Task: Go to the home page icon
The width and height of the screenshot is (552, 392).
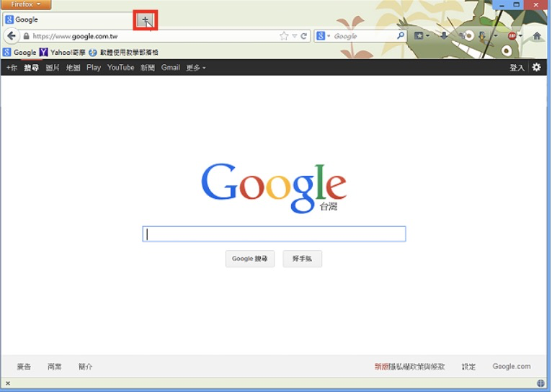Action: [537, 36]
